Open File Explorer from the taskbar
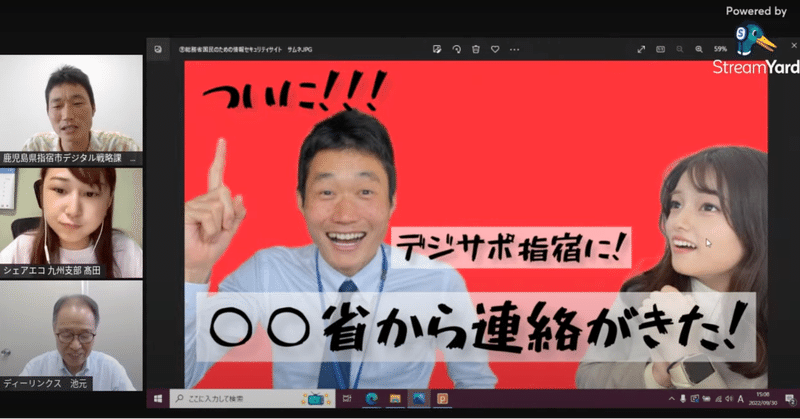This screenshot has width=800, height=419. tap(395, 399)
